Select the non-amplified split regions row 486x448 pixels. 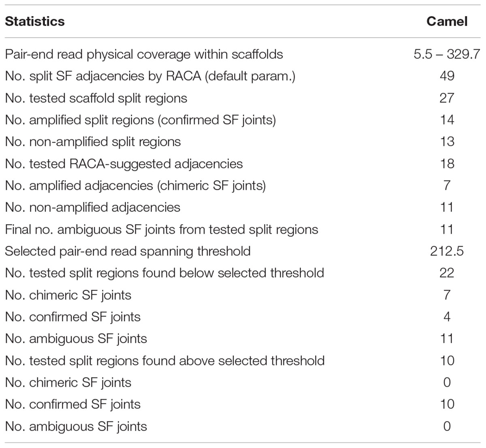coord(243,142)
